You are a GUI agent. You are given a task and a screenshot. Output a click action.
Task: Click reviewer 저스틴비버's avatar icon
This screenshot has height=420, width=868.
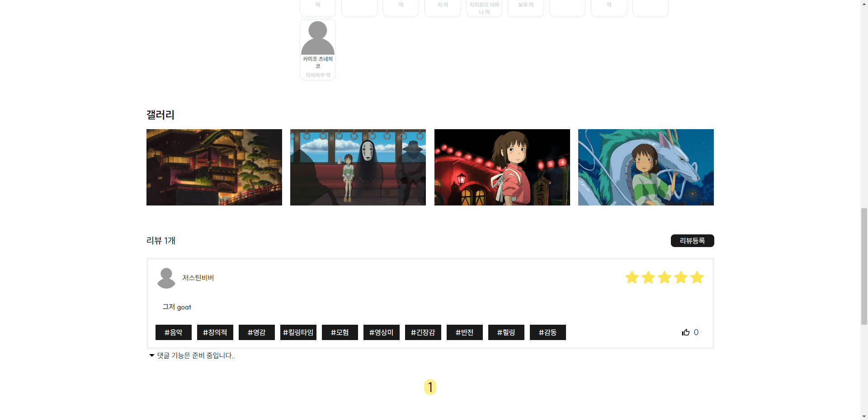[x=166, y=278]
